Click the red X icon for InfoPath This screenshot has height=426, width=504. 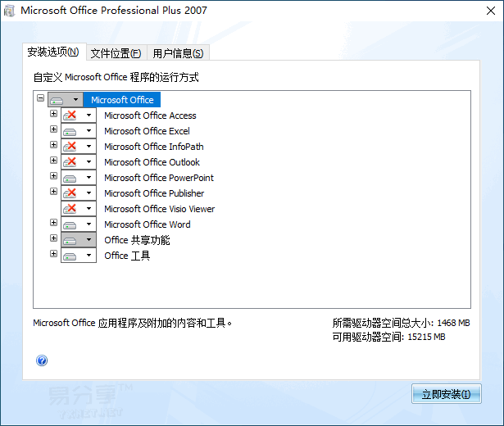pos(70,147)
